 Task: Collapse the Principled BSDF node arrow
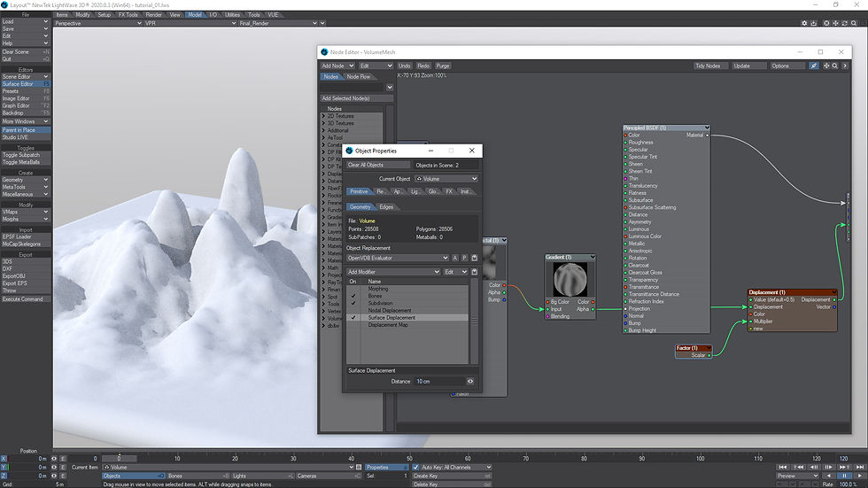click(707, 128)
